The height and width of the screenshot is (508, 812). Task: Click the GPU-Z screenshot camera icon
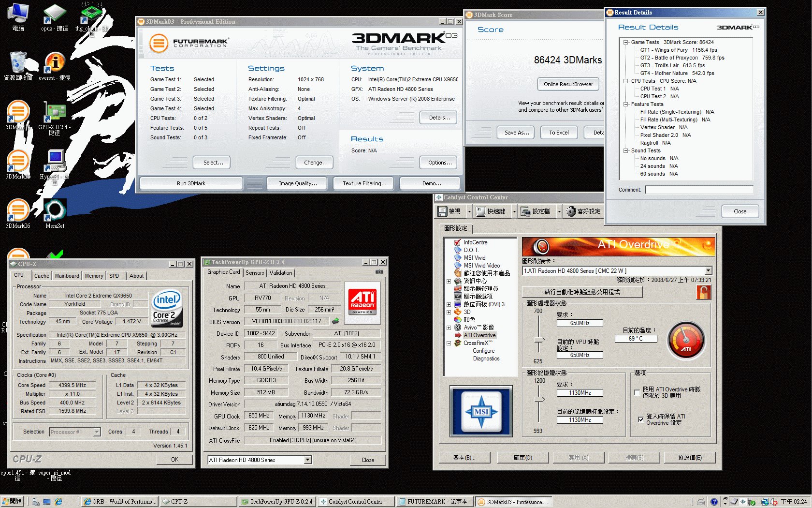379,272
